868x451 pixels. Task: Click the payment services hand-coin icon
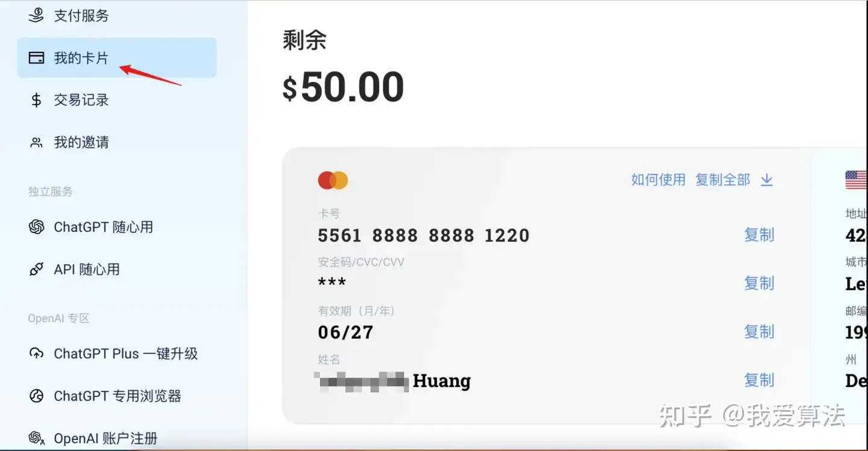coord(36,15)
